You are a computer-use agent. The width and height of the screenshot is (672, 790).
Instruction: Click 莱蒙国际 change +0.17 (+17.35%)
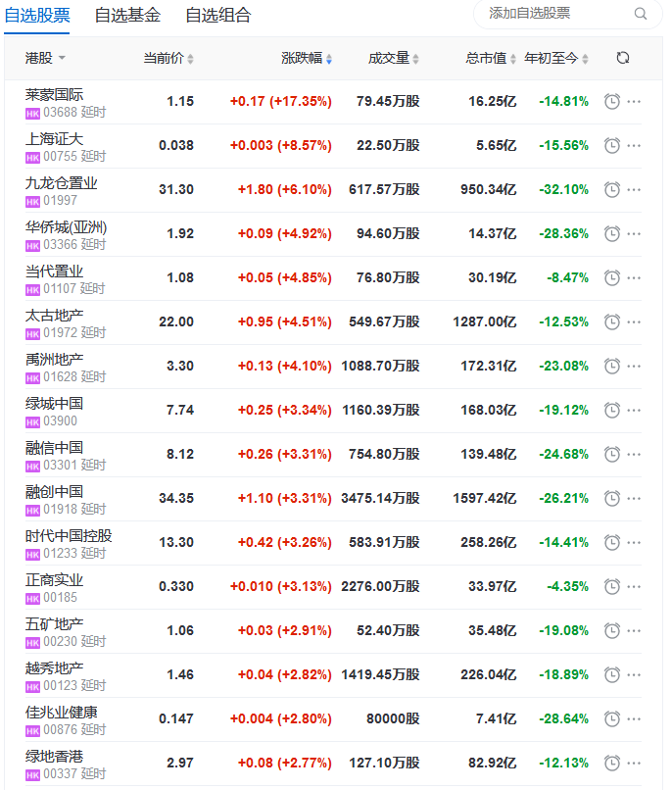(x=281, y=102)
